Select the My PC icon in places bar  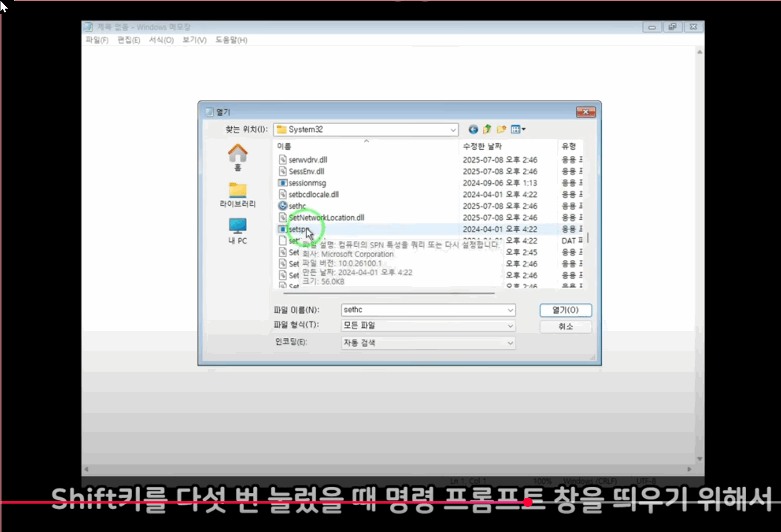point(238,231)
